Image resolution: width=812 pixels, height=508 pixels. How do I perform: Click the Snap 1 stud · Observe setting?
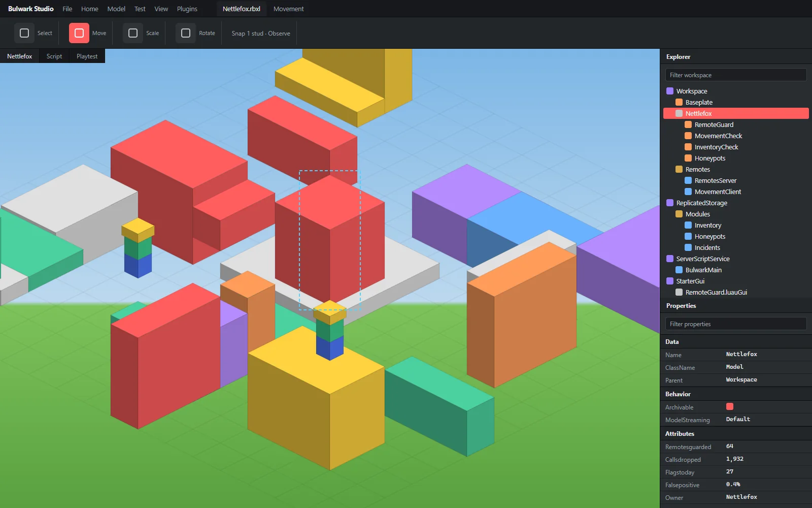tap(261, 33)
